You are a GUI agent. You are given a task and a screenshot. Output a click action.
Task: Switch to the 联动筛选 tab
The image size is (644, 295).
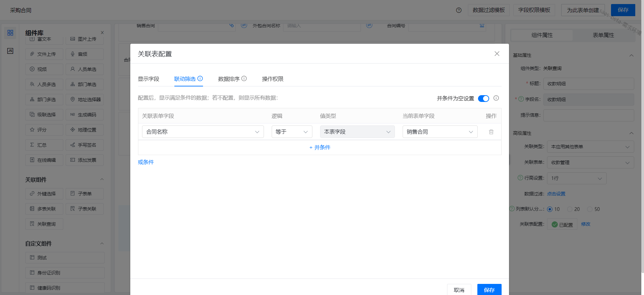click(x=185, y=79)
